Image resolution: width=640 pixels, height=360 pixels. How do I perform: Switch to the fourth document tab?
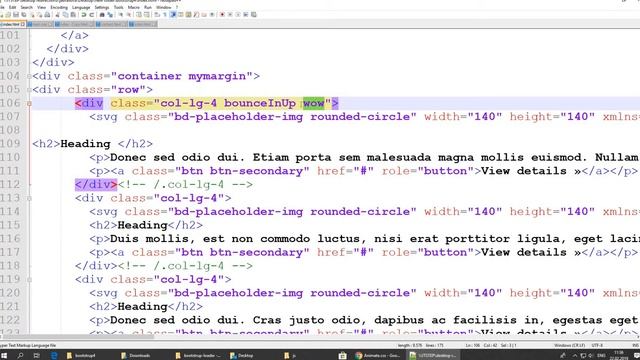tap(111, 24)
